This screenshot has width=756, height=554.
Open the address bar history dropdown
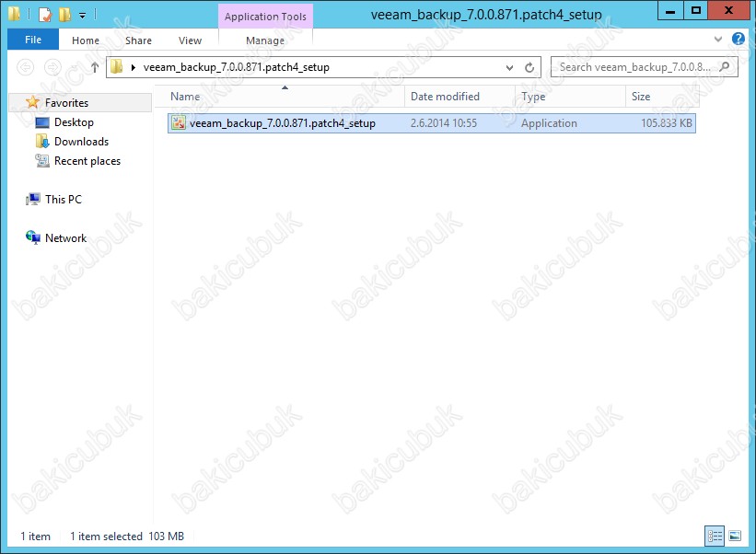click(509, 68)
